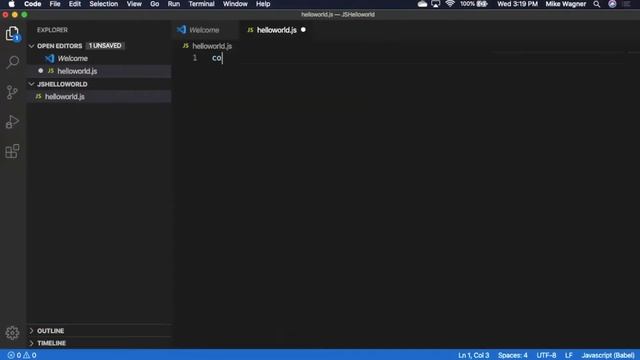Click Ln 1, Col 3 in status bar
Image resolution: width=640 pixels, height=360 pixels.
(x=473, y=355)
